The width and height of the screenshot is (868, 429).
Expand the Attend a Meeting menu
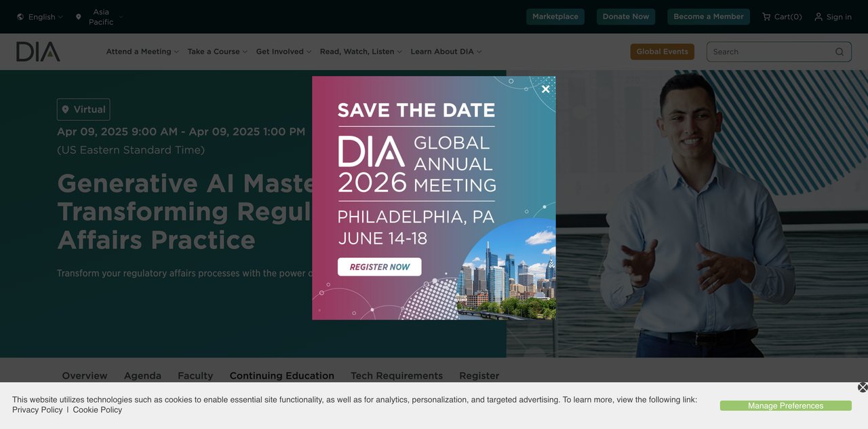point(142,52)
